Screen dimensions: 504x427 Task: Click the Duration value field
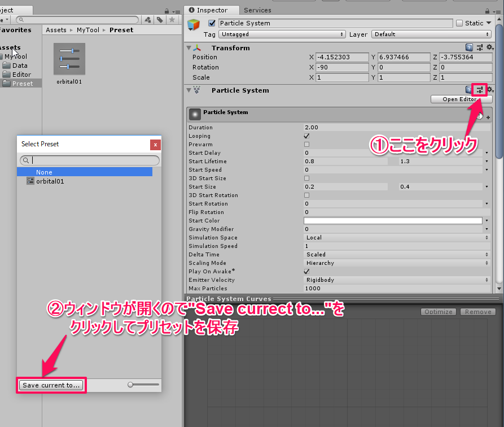[397, 127]
